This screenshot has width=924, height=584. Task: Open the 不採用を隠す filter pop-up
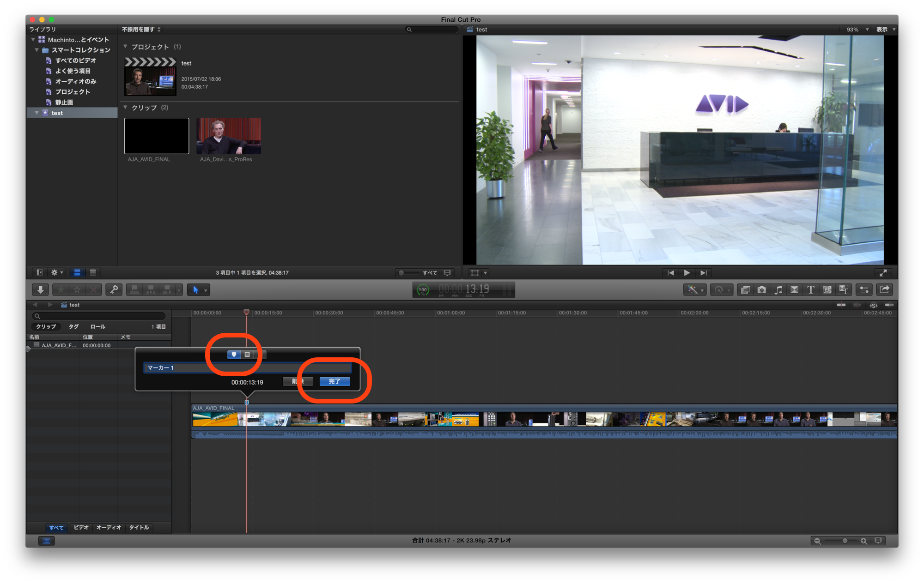pos(141,30)
